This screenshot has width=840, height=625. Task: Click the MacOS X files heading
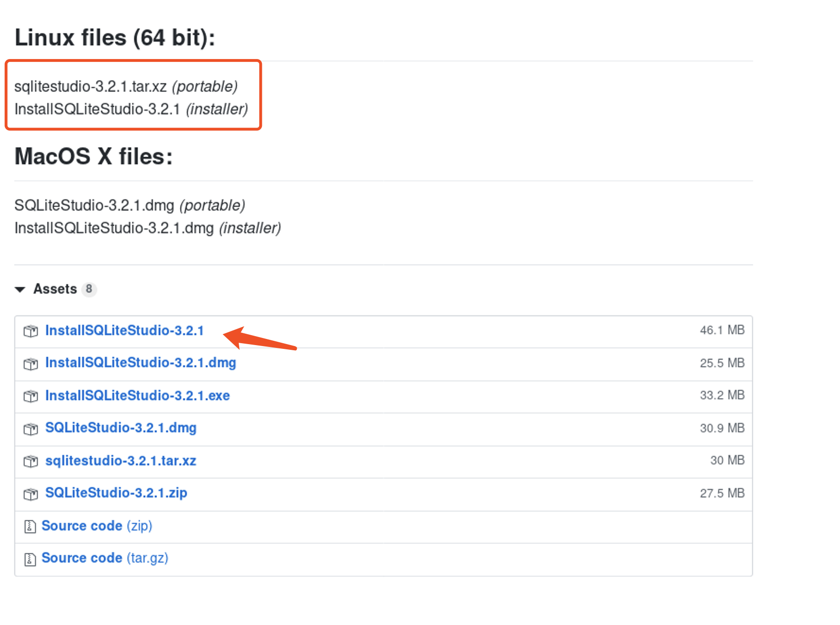coord(93,156)
